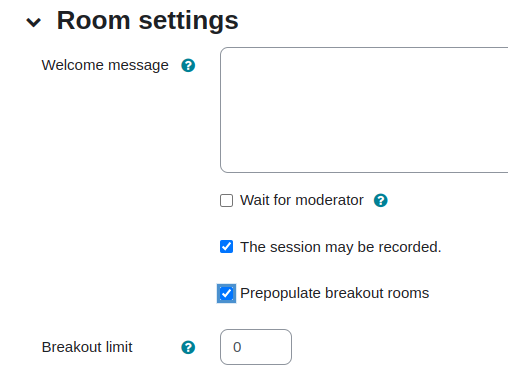Enable the Wait for moderator checkbox

point(226,201)
